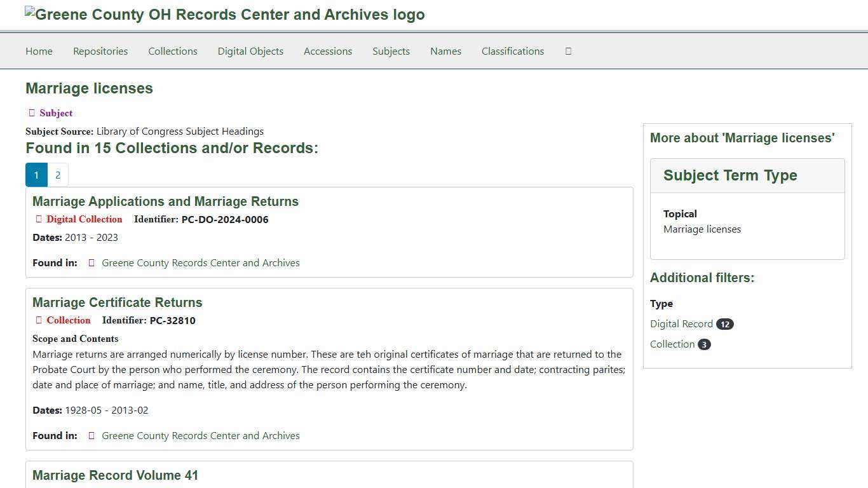Open the Classifications menu item
This screenshot has height=488, width=868.
[513, 51]
